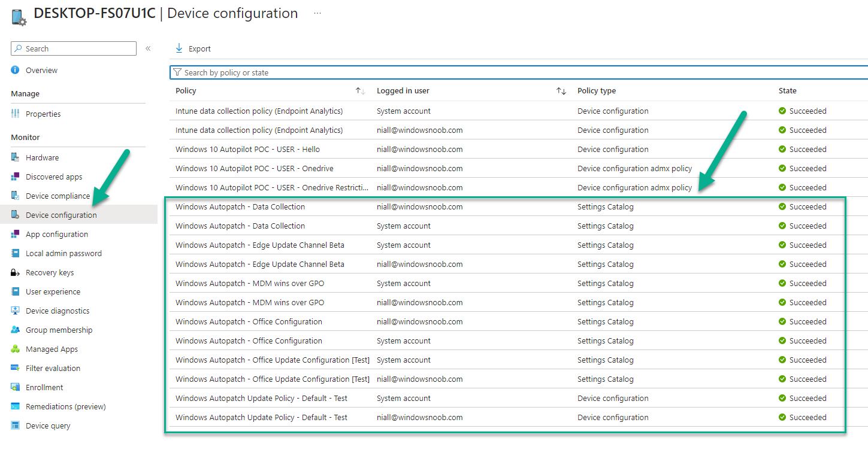
Task: Open Windows Autopatch - Office Configuration for niall@windowsnoob.com
Action: tap(249, 321)
